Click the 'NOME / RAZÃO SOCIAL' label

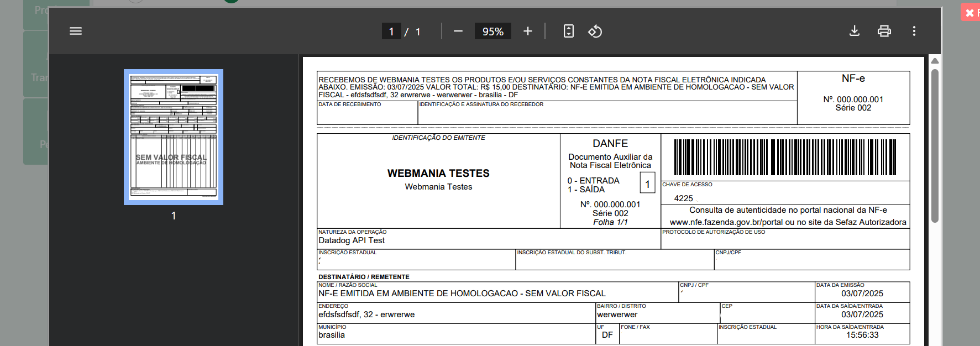coord(348,285)
